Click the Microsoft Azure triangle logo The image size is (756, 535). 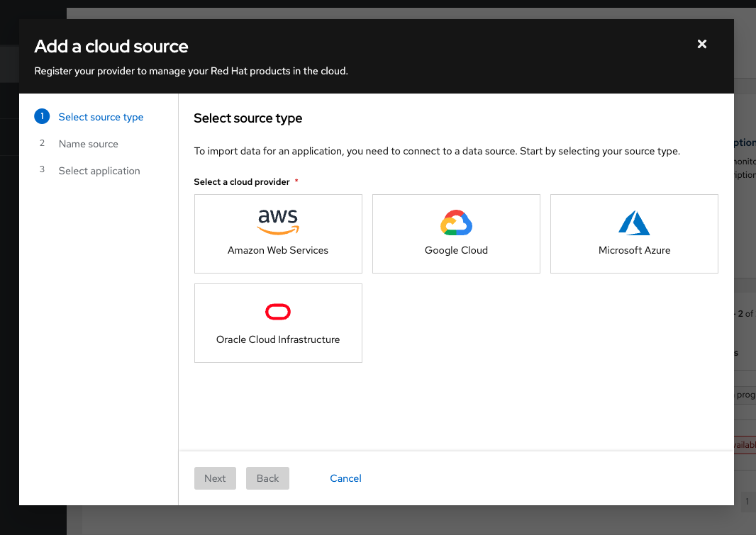tap(634, 223)
